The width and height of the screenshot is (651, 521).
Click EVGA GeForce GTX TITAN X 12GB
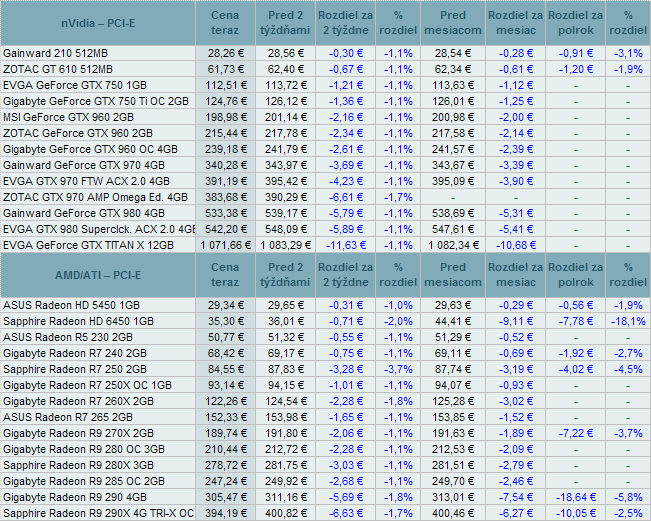(88, 245)
